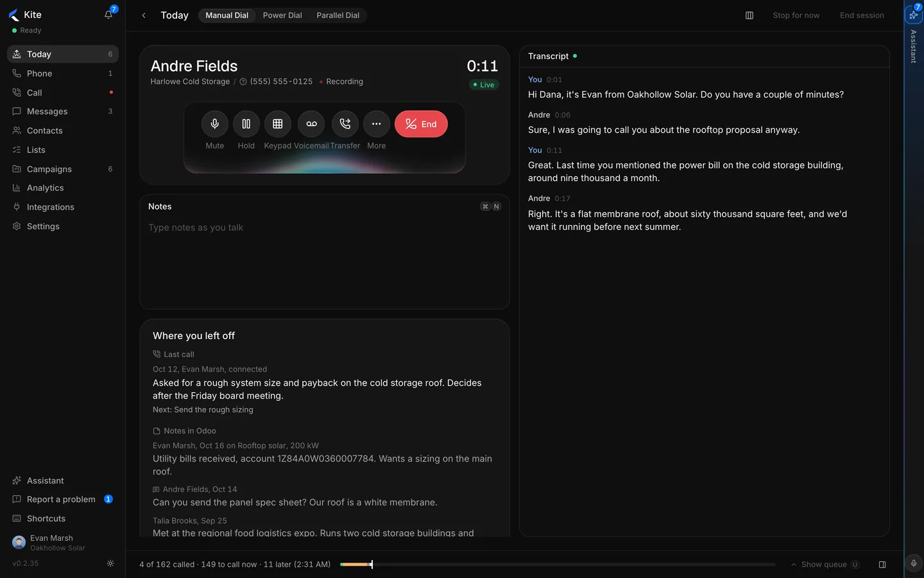The width and height of the screenshot is (924, 578).
Task: Open Today in the sidebar
Action: [x=63, y=54]
